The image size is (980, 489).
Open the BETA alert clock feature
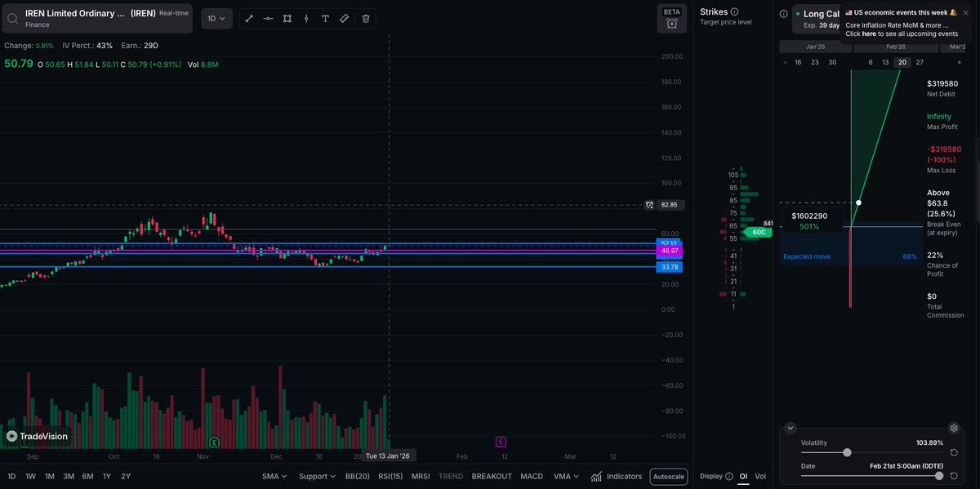point(671,19)
